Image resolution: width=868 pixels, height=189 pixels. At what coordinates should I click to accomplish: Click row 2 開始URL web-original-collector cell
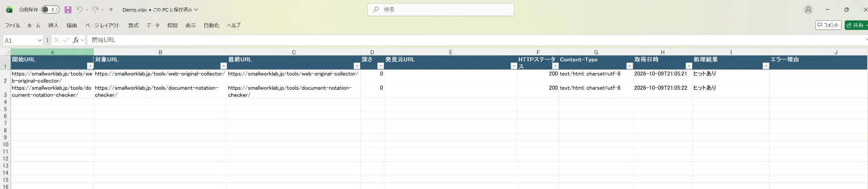coord(52,77)
